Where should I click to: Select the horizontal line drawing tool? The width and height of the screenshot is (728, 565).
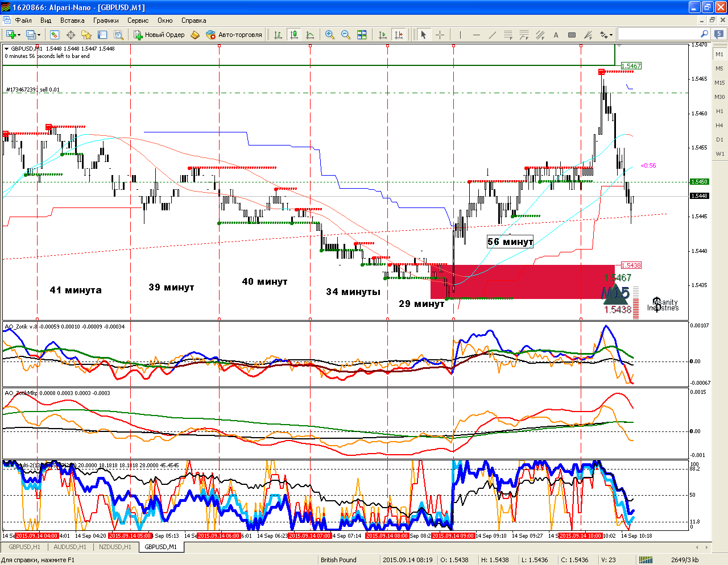pos(477,35)
